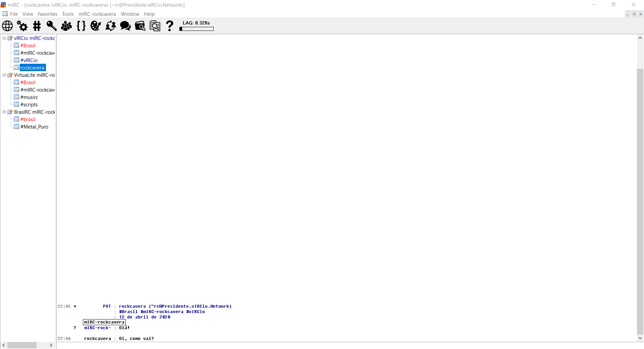Click the globe connect icon in toolbar
The image size is (644, 349).
[7, 26]
